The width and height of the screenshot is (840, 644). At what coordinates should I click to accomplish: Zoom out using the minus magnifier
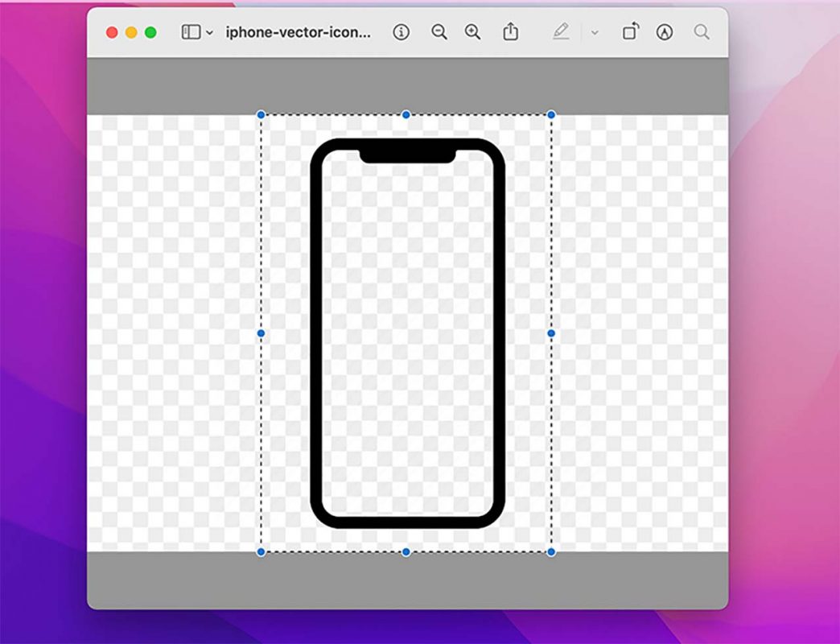click(x=439, y=32)
